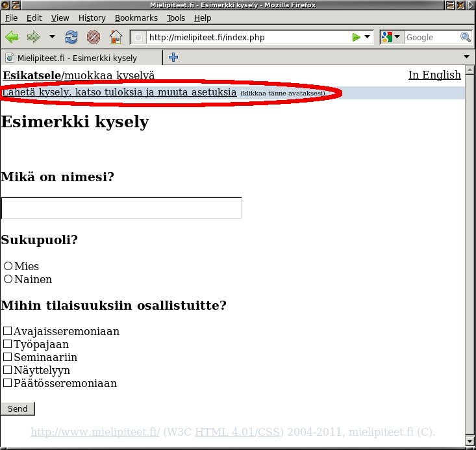Check the Työpajaan checkbox

pyautogui.click(x=7, y=344)
